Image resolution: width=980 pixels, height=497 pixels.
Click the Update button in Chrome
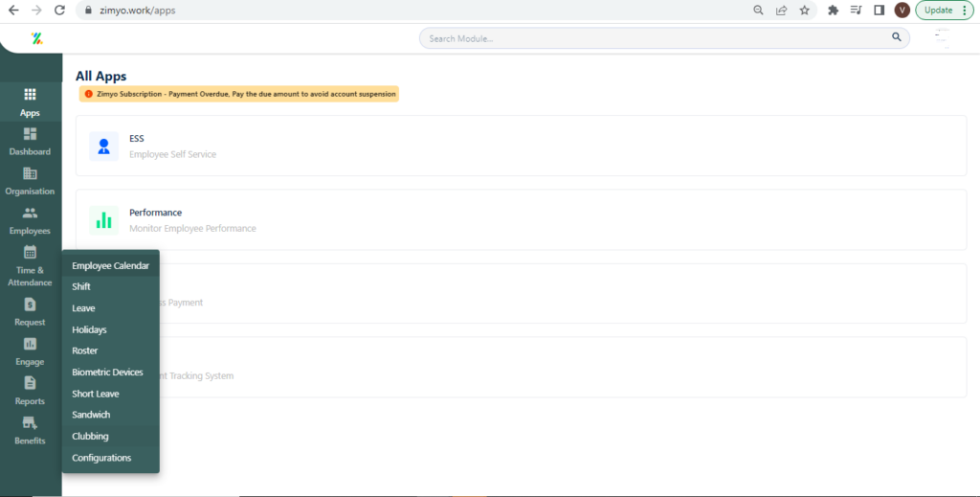[945, 10]
